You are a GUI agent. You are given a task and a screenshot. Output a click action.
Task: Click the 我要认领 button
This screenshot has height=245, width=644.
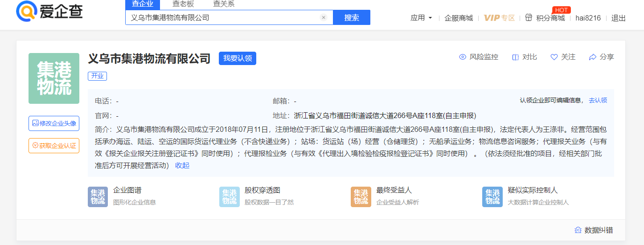238,58
